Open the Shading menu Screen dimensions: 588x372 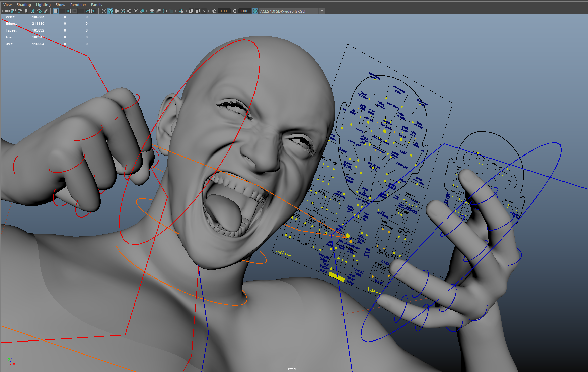pos(24,5)
